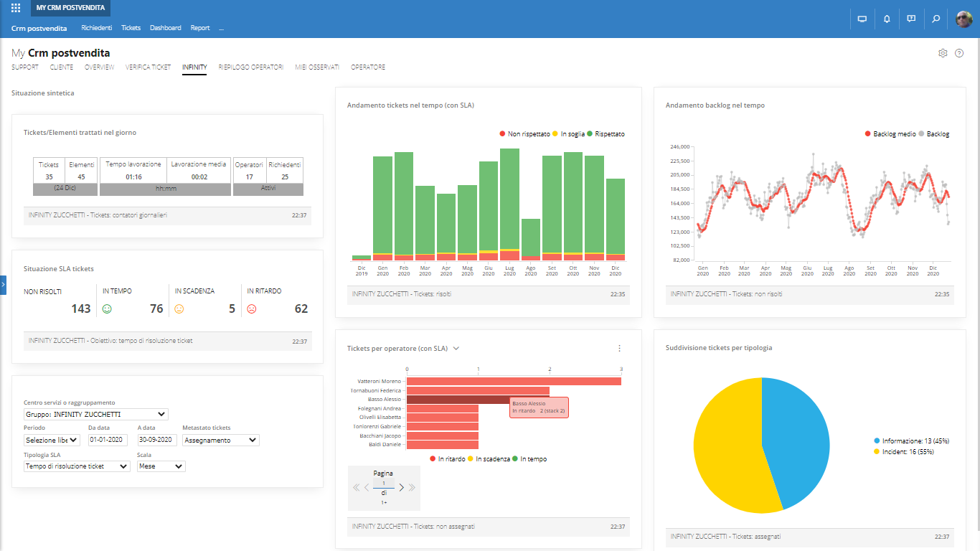Click the notifications bell icon
Screen dimensions: 980x551
(x=887, y=19)
